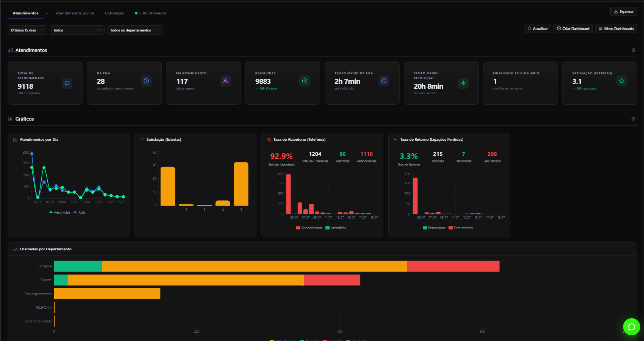
Task: Toggle Retornadas legend in Taxa de Retorno chart
Action: click(434, 228)
